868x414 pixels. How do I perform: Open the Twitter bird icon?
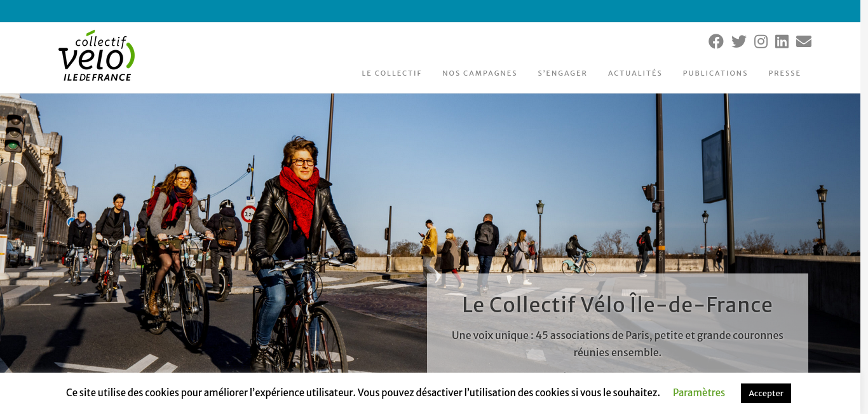pos(738,41)
